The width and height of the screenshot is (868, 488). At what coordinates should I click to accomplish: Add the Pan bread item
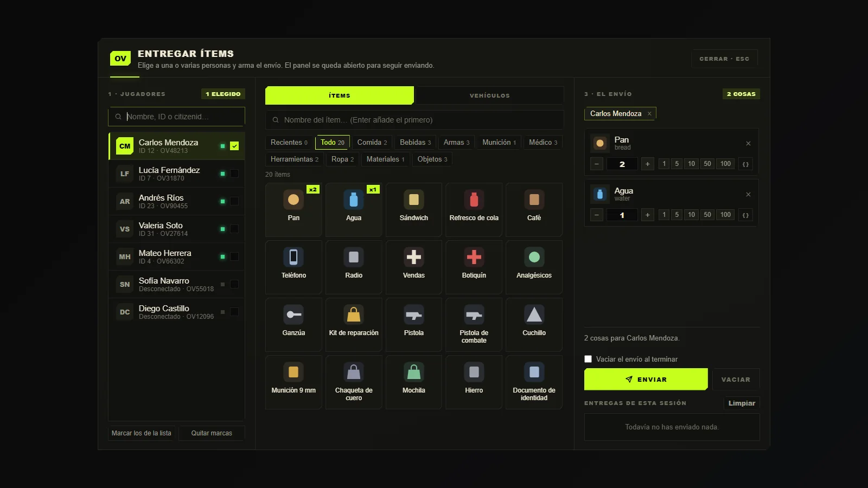click(x=293, y=209)
